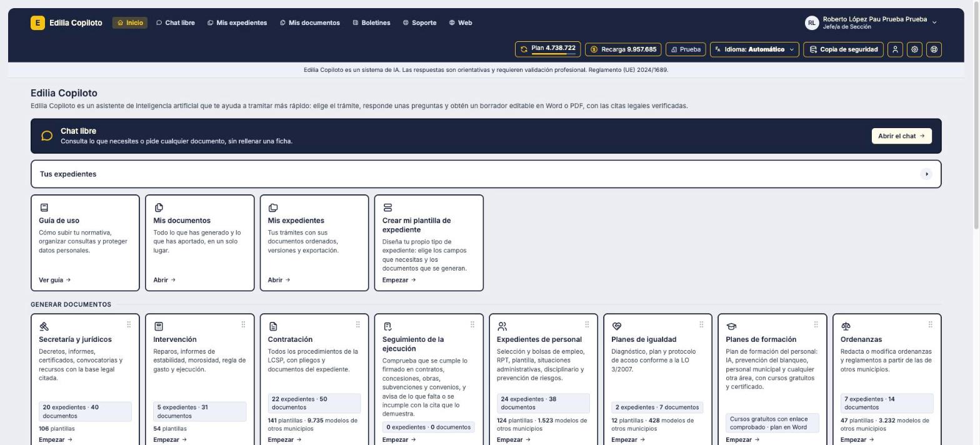Screen dimensions: 980x445
Task: Click the Recarga 9.957.685 button
Action: (x=623, y=49)
